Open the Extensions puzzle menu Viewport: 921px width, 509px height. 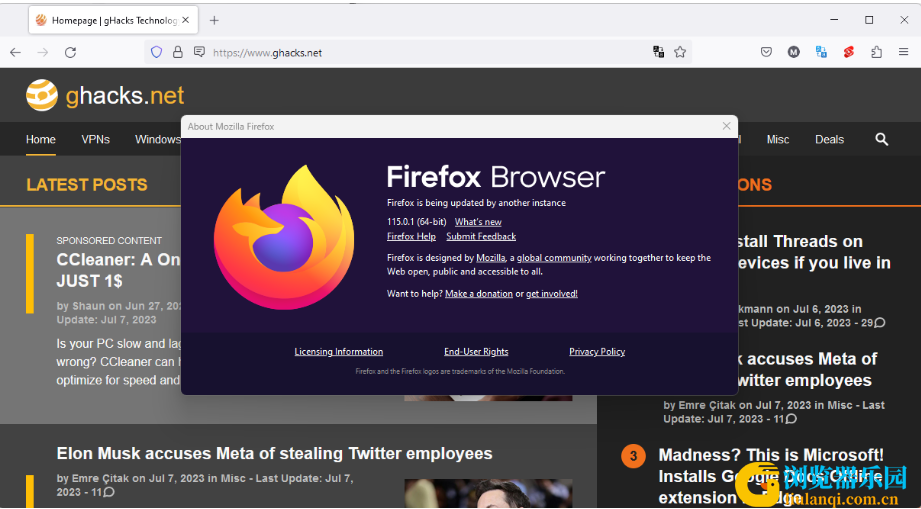[x=876, y=52]
